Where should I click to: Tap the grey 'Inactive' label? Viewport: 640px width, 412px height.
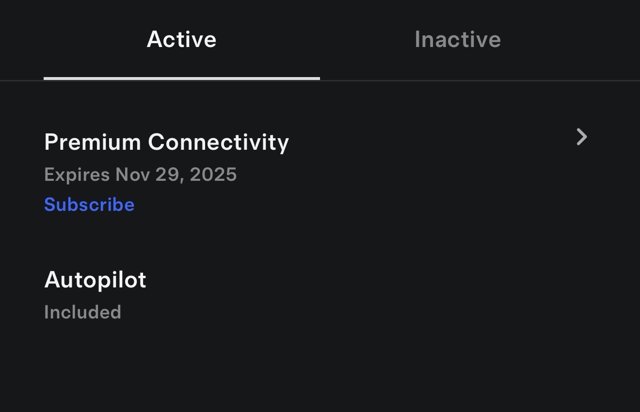tap(457, 40)
